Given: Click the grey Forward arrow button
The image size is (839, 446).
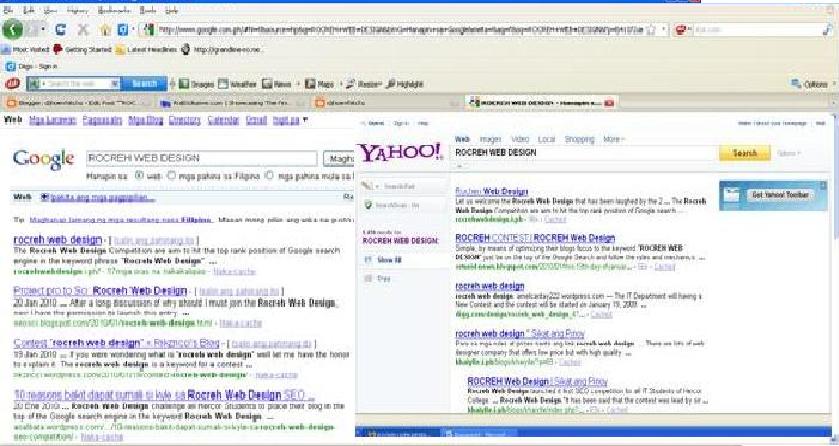Looking at the screenshot, I should 32,29.
